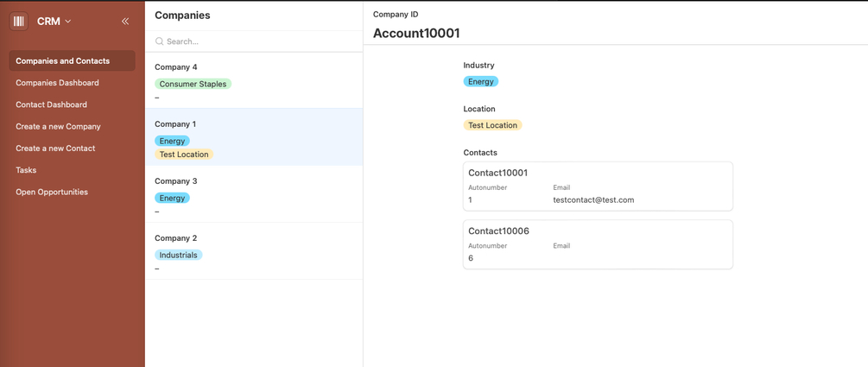The image size is (868, 367).
Task: Open Create a new Contact
Action: point(55,149)
